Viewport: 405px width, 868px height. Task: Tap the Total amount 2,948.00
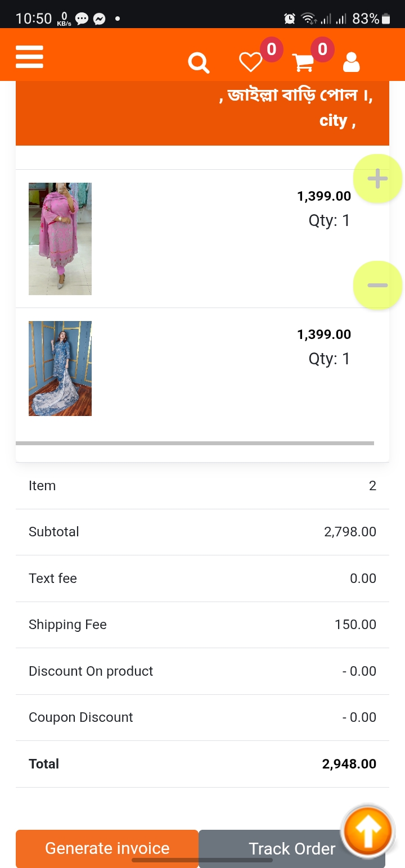(x=349, y=764)
